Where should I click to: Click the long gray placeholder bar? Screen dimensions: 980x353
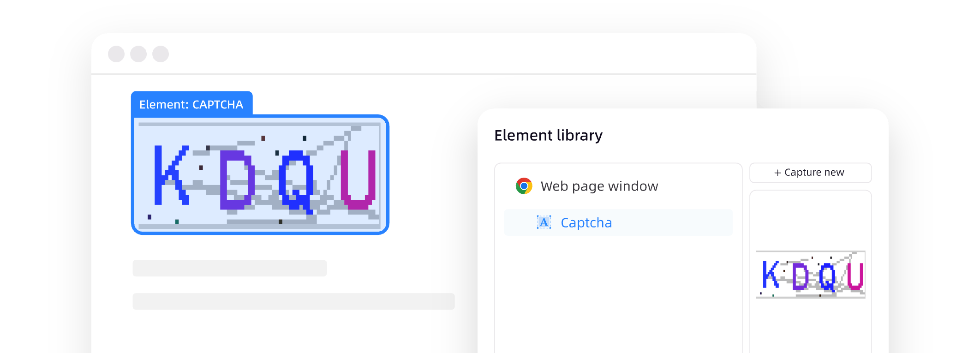click(293, 301)
